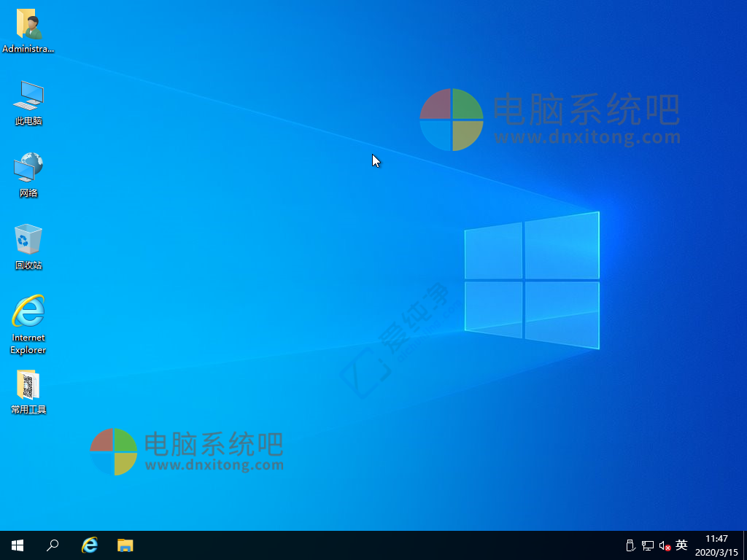Click the USB safely remove hardware tray icon
Image resolution: width=747 pixels, height=560 pixels.
click(630, 545)
